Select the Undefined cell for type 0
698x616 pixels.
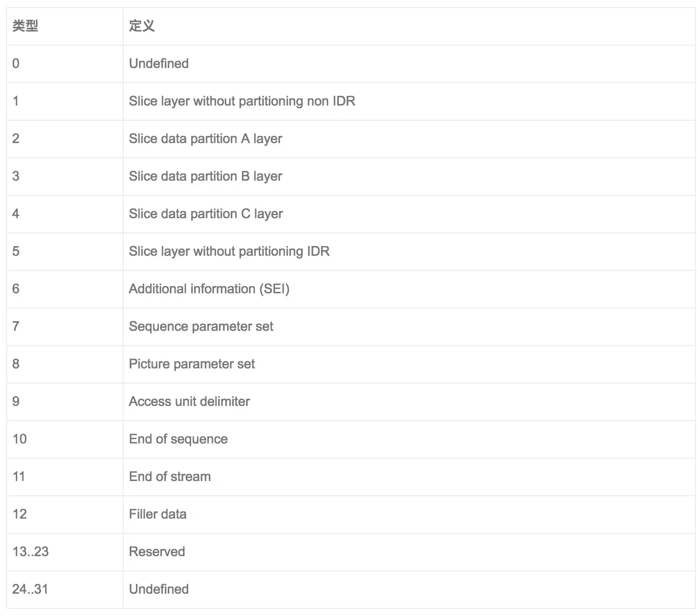tap(409, 64)
